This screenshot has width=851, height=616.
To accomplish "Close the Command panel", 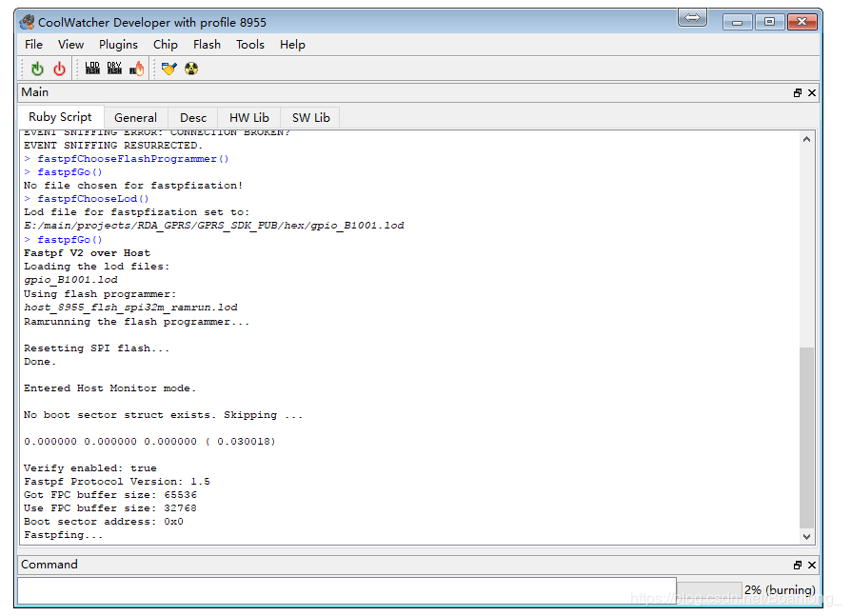I will point(812,565).
